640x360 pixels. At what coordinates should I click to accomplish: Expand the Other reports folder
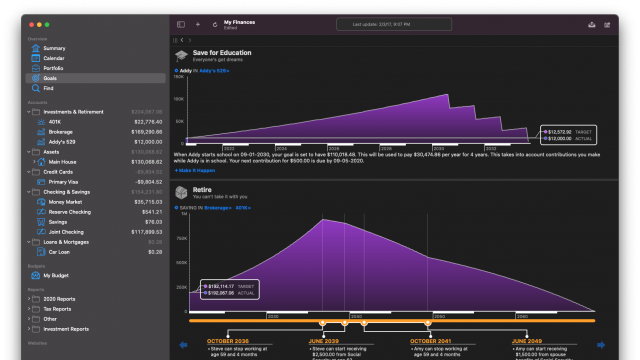tap(29, 319)
